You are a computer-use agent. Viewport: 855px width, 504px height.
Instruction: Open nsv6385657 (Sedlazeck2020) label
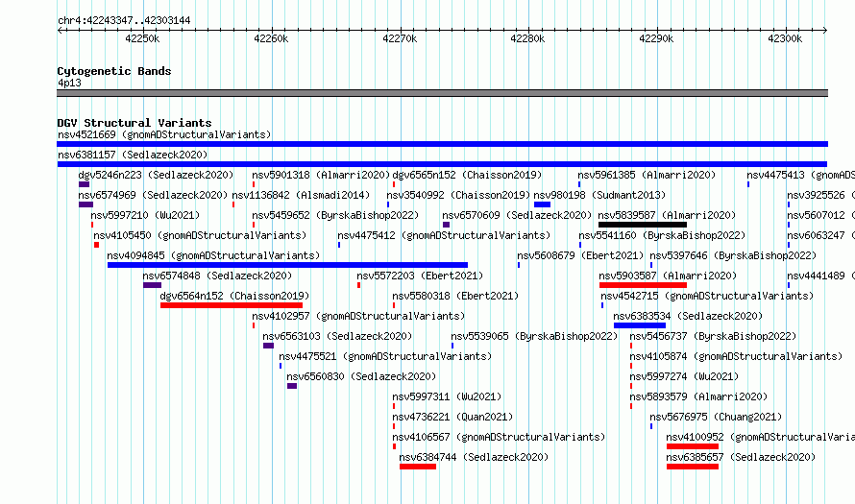741,457
